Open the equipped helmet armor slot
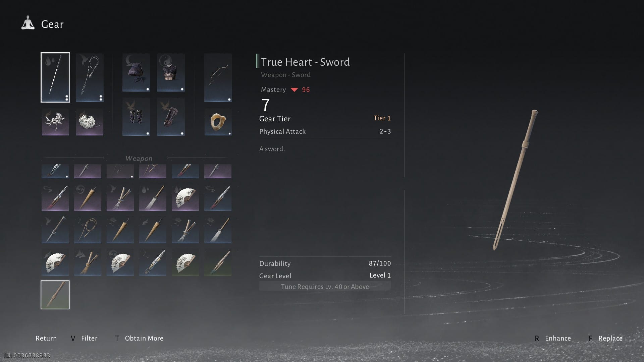 point(136,72)
